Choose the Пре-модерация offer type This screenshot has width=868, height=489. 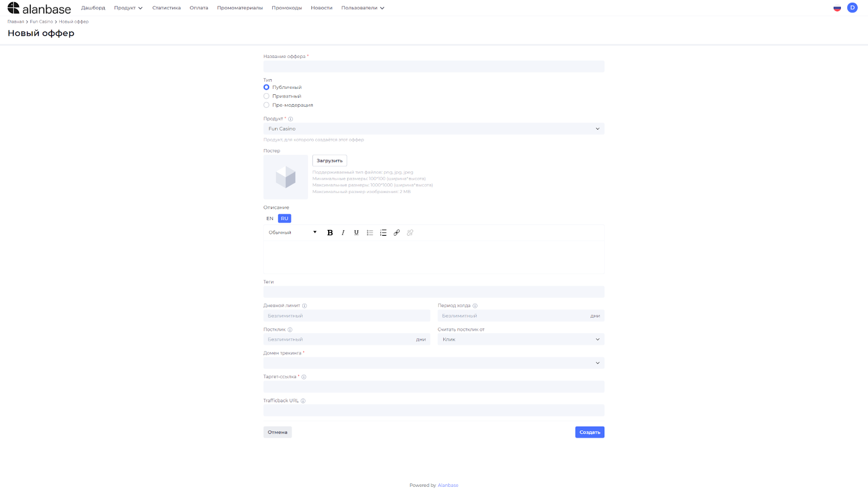tap(266, 105)
